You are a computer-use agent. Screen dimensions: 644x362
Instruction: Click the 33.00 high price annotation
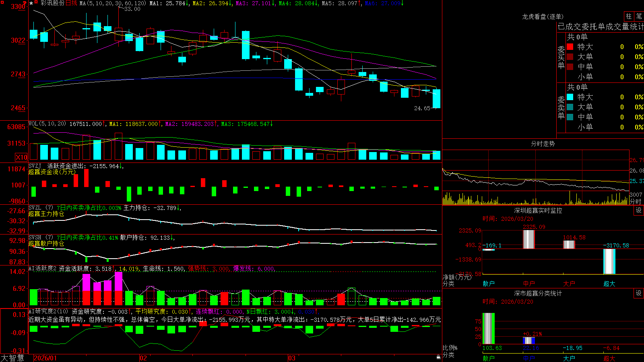pyautogui.click(x=132, y=9)
